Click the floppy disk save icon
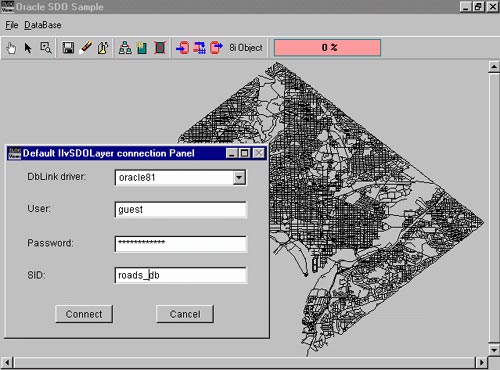This screenshot has height=370, width=500. point(68,48)
